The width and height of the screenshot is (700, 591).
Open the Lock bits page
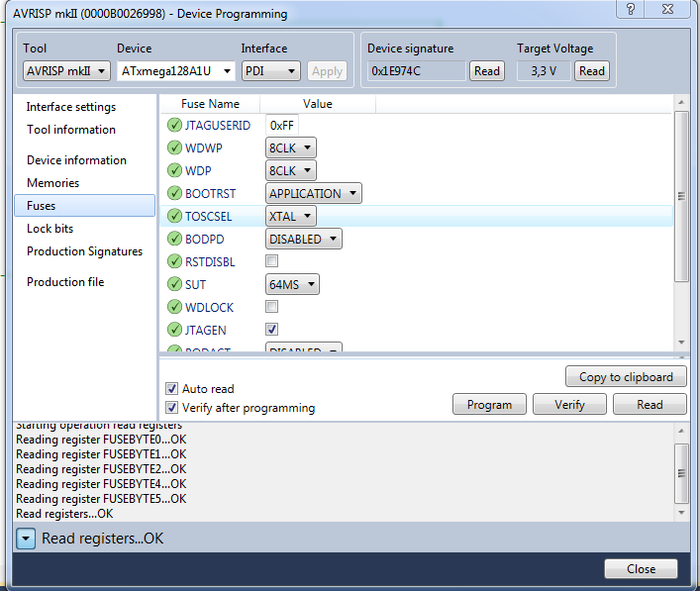50,229
